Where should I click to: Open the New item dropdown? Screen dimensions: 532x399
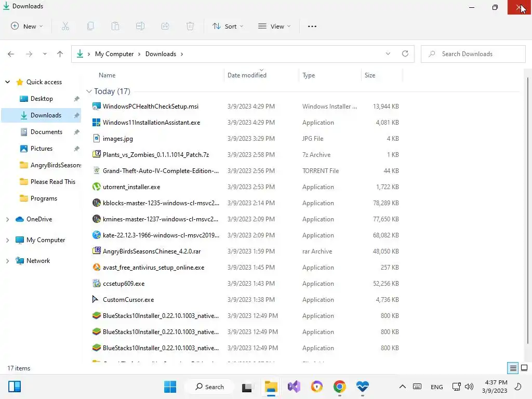click(27, 26)
